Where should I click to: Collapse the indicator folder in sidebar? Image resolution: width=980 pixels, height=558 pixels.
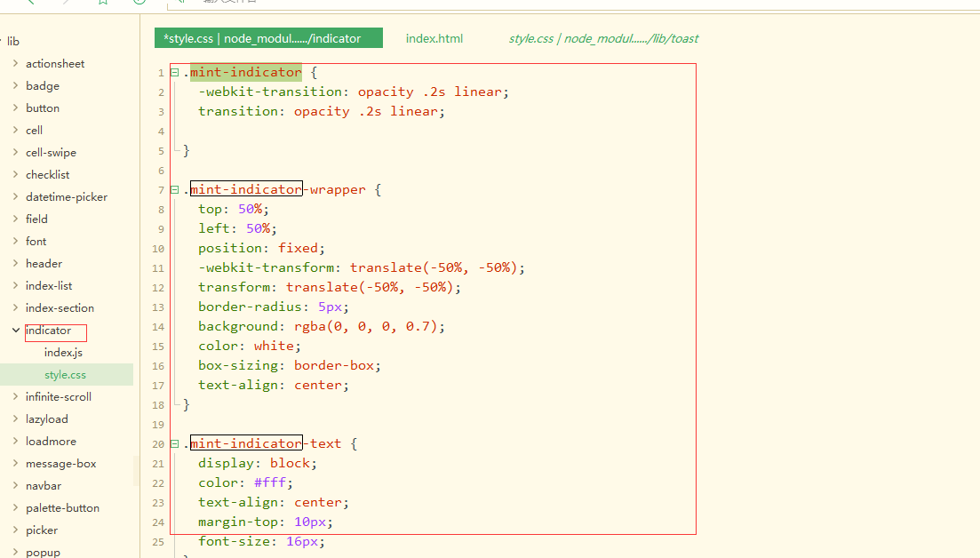14,331
